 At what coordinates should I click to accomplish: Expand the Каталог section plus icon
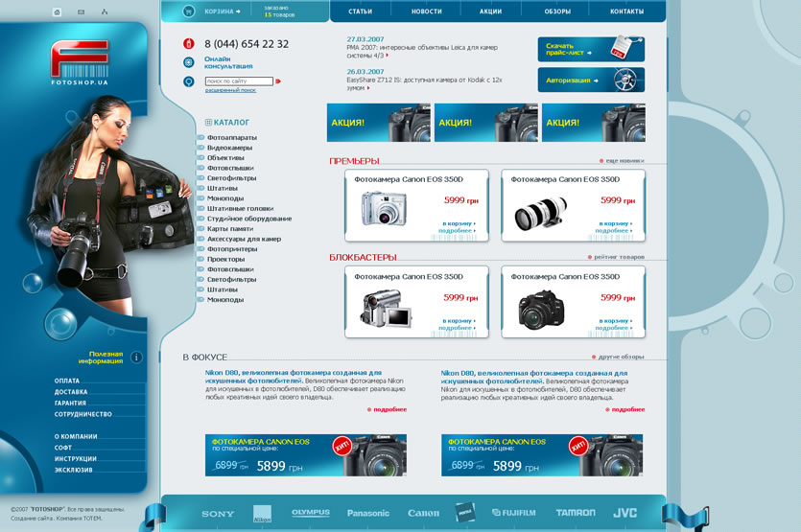[208, 123]
